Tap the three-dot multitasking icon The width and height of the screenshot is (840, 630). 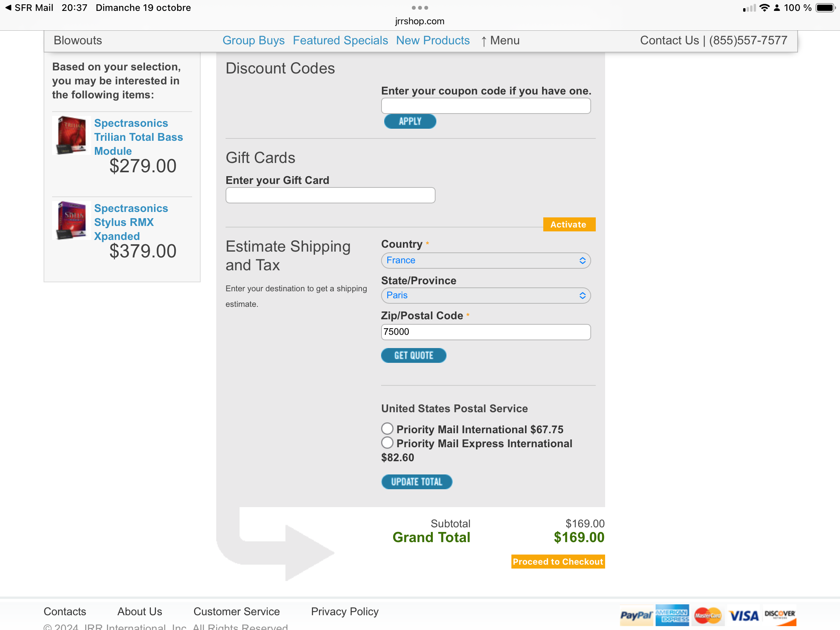pyautogui.click(x=420, y=8)
